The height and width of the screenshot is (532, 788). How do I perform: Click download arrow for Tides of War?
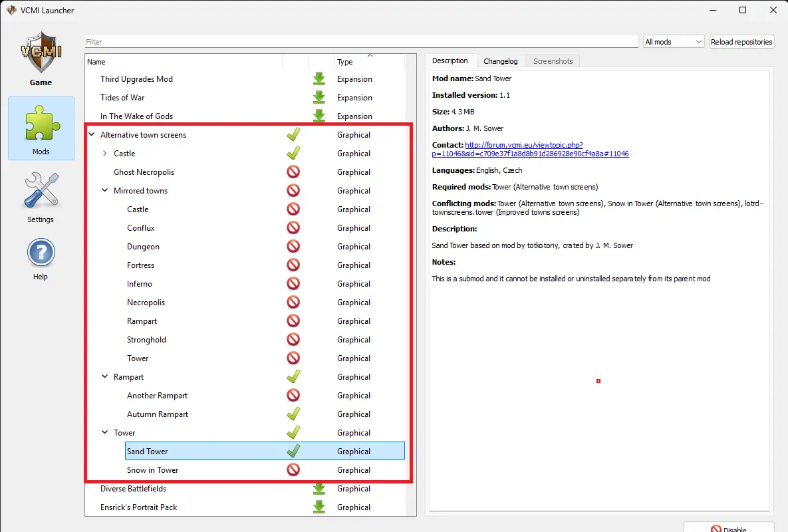(319, 98)
